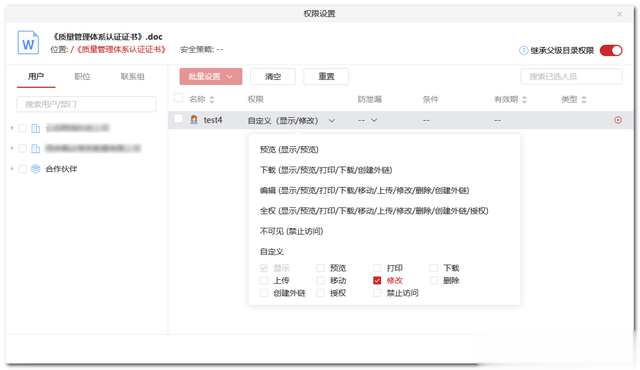Open the 《质量管理体系认证证书》 location link
The width and height of the screenshot is (640, 370).
(120, 50)
